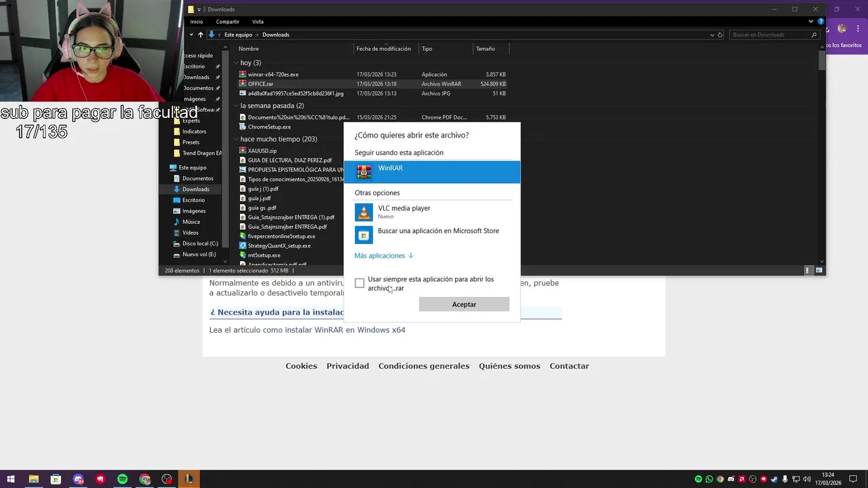Screen dimensions: 868x488
Task: Open the volume control in tray
Action: pyautogui.click(x=807, y=479)
